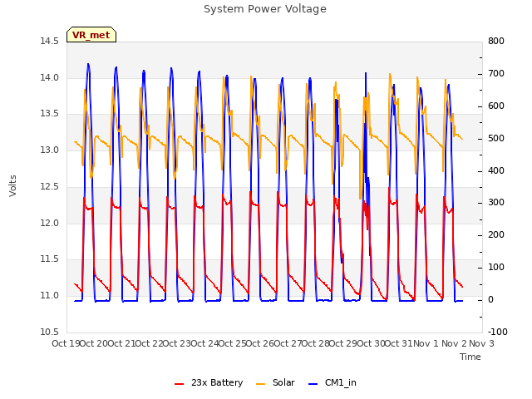Click the 200 right axis tick label
The image size is (532, 399).
pos(496,234)
